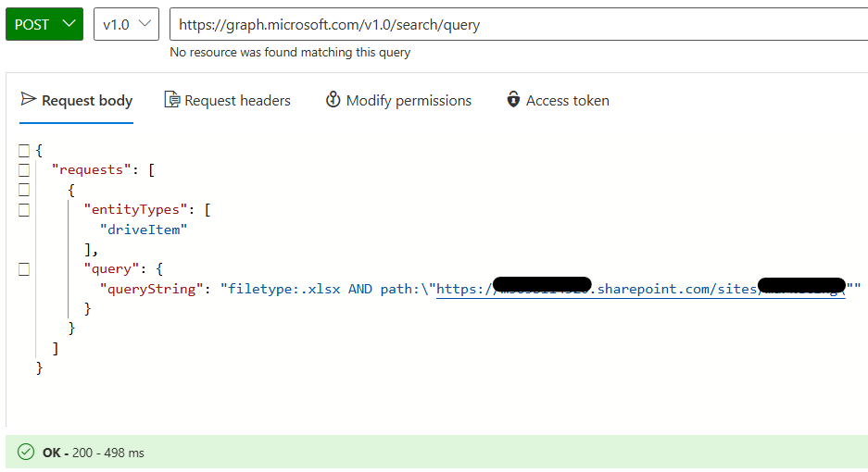Image resolution: width=868 pixels, height=472 pixels.
Task: Toggle the fold box beside "entityTypes"
Action: [24, 210]
